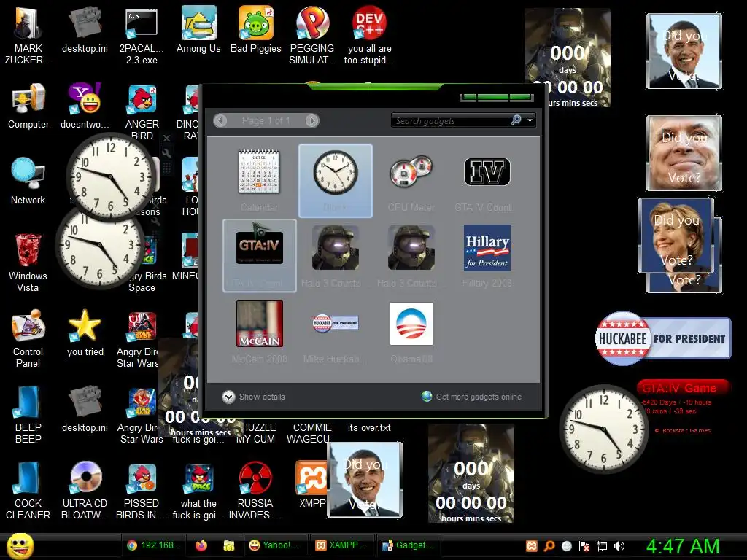Select the Clock gadget in the gallery
Image resolution: width=747 pixels, height=560 pixels.
coord(336,180)
